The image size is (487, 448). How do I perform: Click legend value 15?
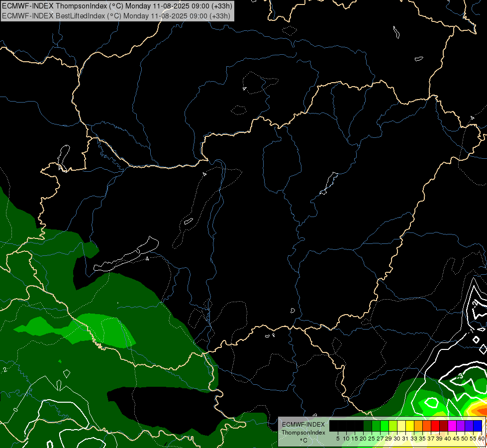355,439
